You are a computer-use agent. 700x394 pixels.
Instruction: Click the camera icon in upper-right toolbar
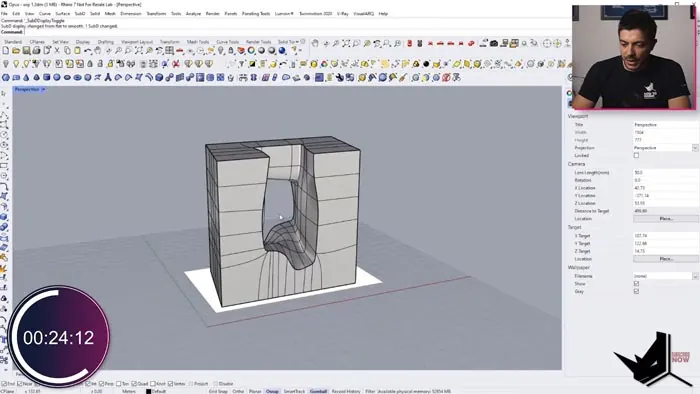click(x=494, y=43)
